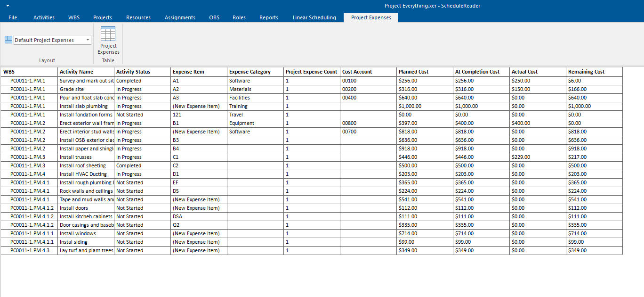Sort by the Activity Name column header
644x297 pixels.
point(86,72)
